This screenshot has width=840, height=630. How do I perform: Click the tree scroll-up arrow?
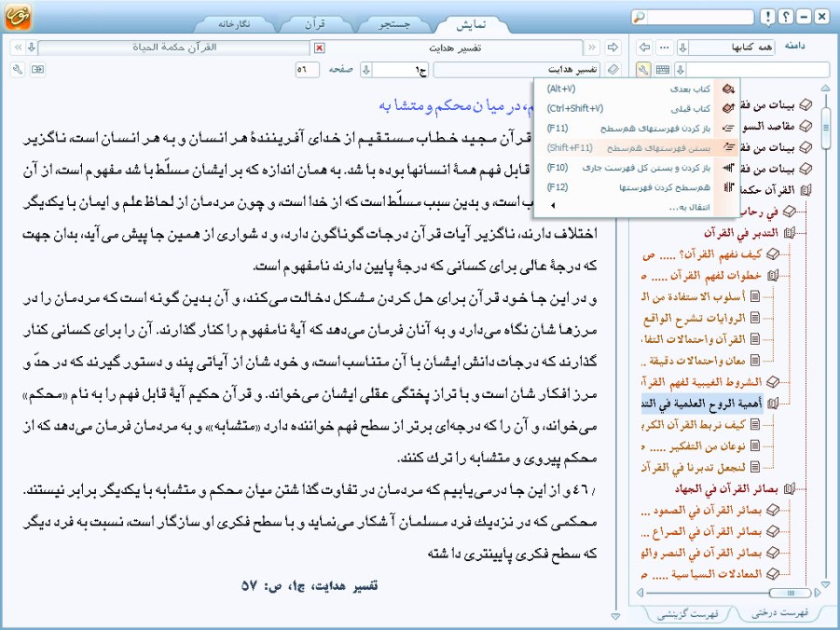click(x=825, y=88)
